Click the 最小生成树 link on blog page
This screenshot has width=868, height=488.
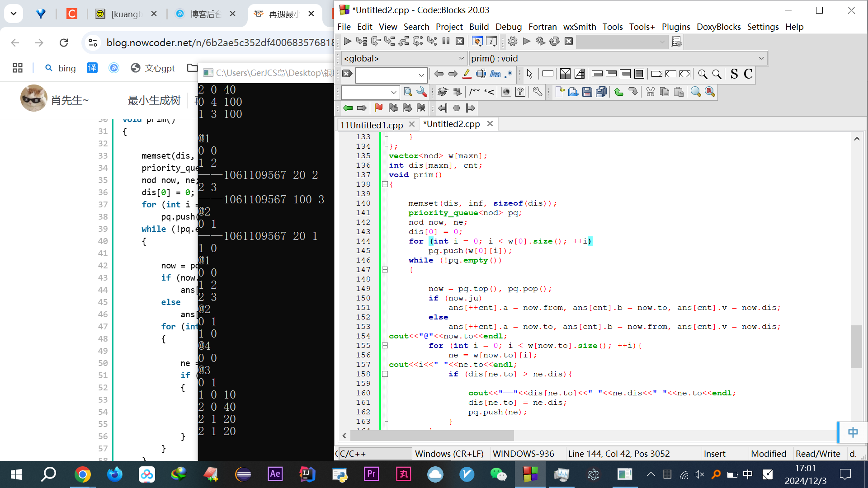tap(154, 100)
